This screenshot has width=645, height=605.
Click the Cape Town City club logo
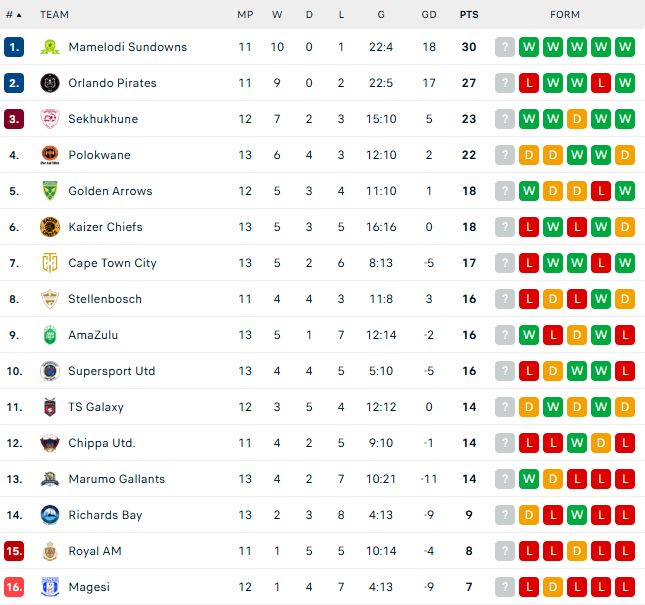coord(49,263)
